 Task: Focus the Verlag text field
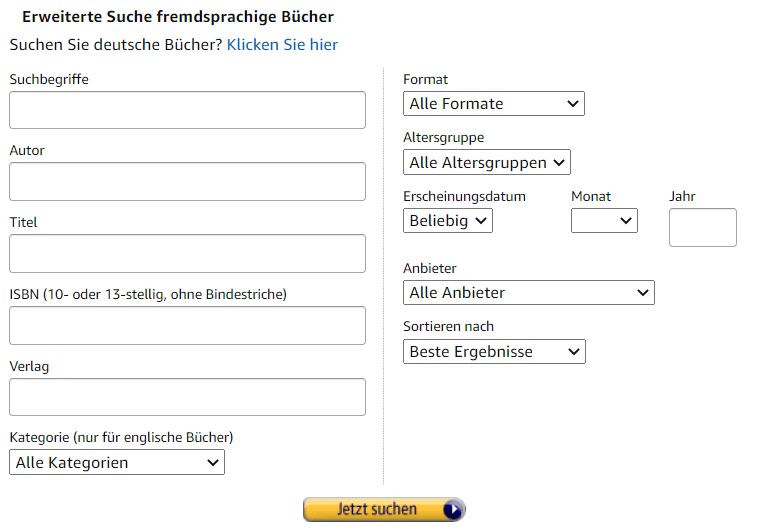pyautogui.click(x=187, y=397)
